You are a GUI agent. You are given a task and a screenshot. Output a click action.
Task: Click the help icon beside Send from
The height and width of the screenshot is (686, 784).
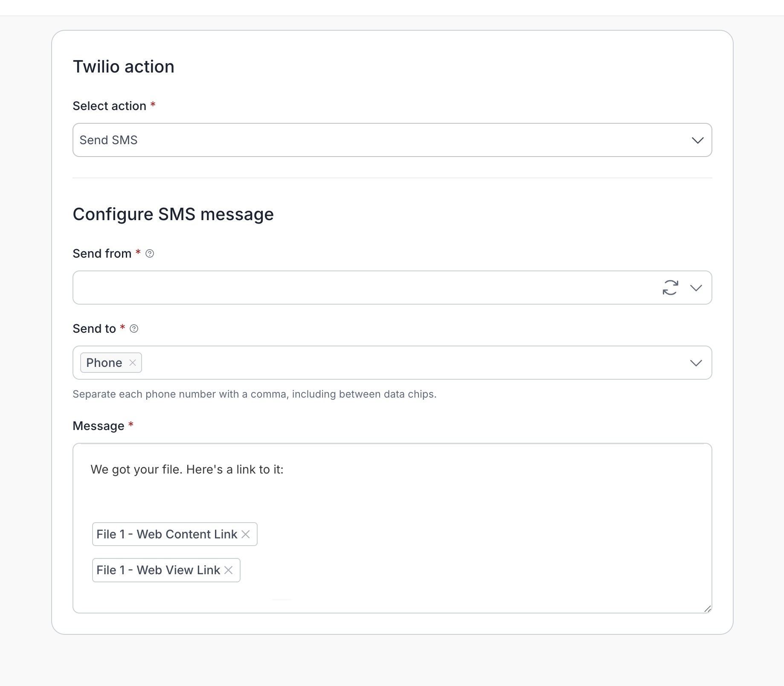[150, 253]
